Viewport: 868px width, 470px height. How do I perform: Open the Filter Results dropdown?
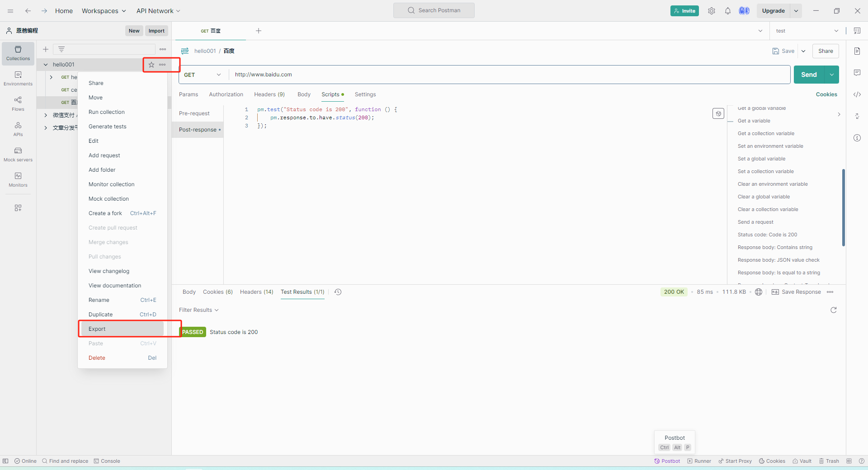pos(198,310)
